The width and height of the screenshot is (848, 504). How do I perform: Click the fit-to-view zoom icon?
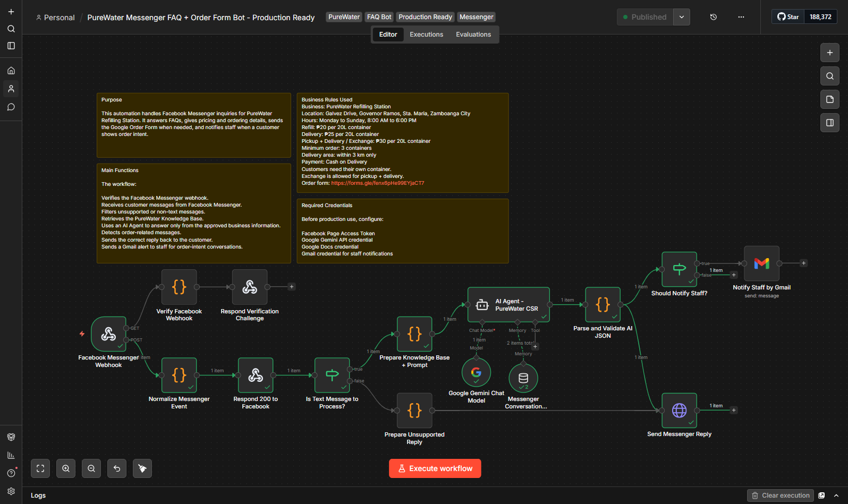click(x=40, y=468)
